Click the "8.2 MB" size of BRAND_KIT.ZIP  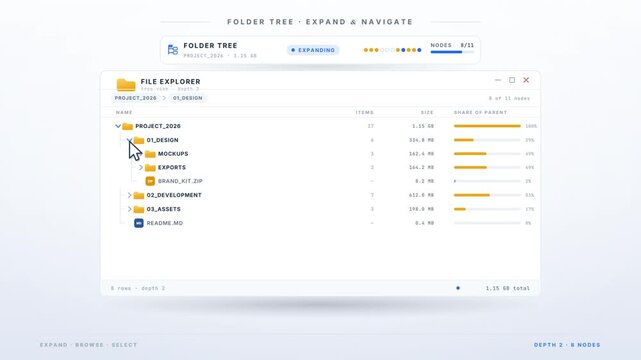(x=424, y=181)
